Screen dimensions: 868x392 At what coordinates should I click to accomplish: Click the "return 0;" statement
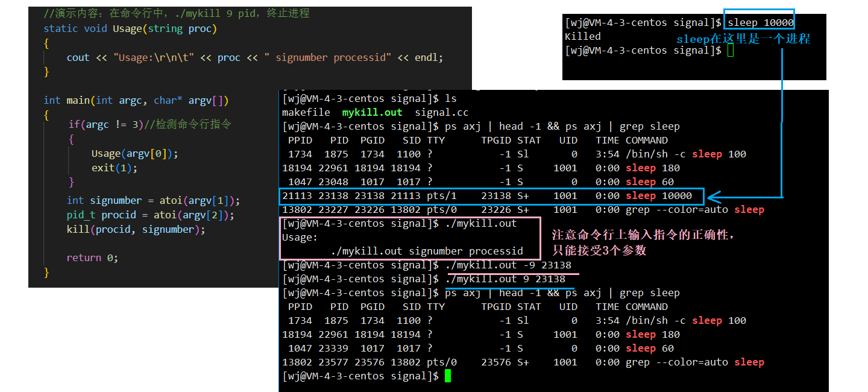(x=92, y=258)
